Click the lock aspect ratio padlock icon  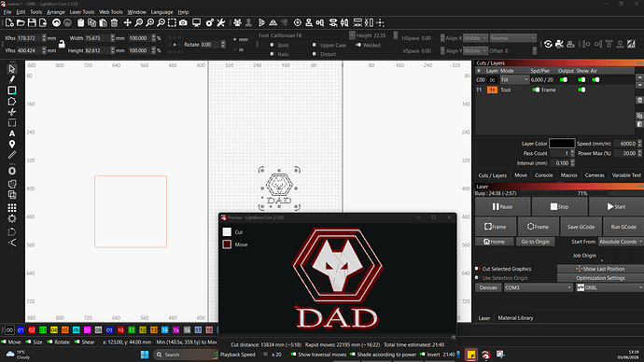tap(62, 44)
